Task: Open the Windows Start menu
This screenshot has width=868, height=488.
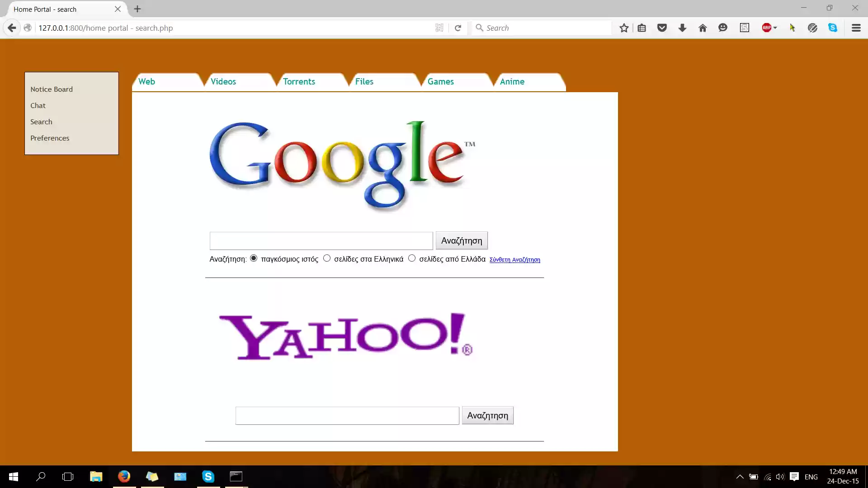Action: click(x=12, y=477)
